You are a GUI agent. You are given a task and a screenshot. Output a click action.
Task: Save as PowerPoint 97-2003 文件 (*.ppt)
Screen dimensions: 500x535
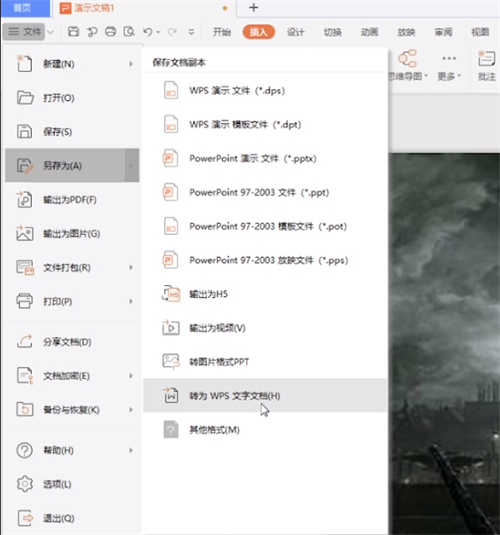[x=265, y=192]
